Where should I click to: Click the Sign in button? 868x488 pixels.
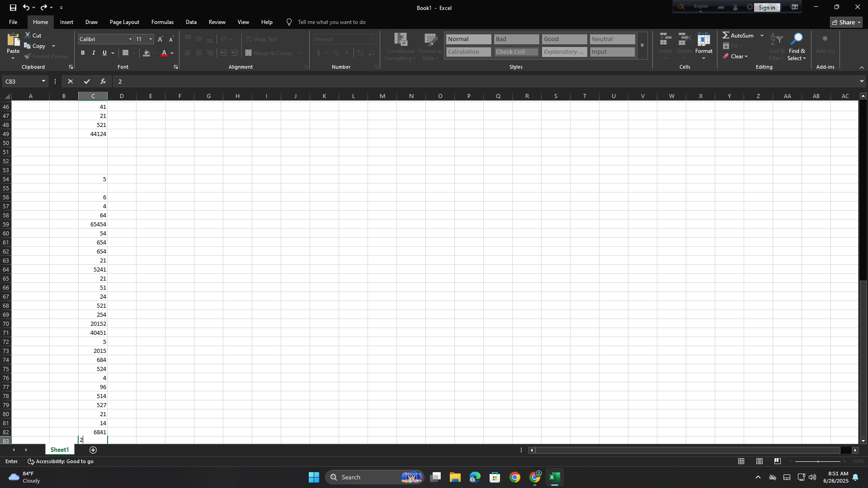pyautogui.click(x=767, y=7)
